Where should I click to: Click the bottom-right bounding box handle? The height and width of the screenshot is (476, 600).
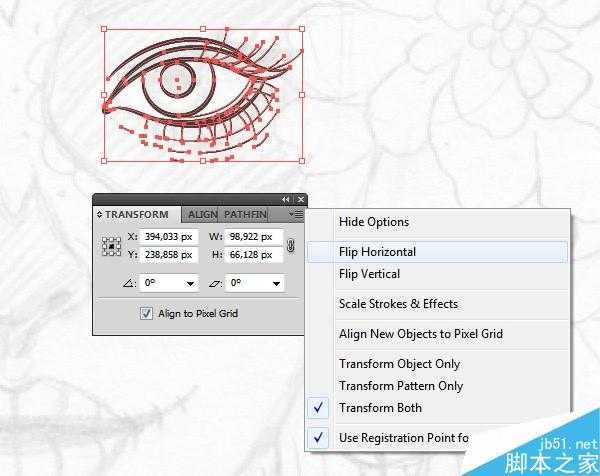(302, 161)
